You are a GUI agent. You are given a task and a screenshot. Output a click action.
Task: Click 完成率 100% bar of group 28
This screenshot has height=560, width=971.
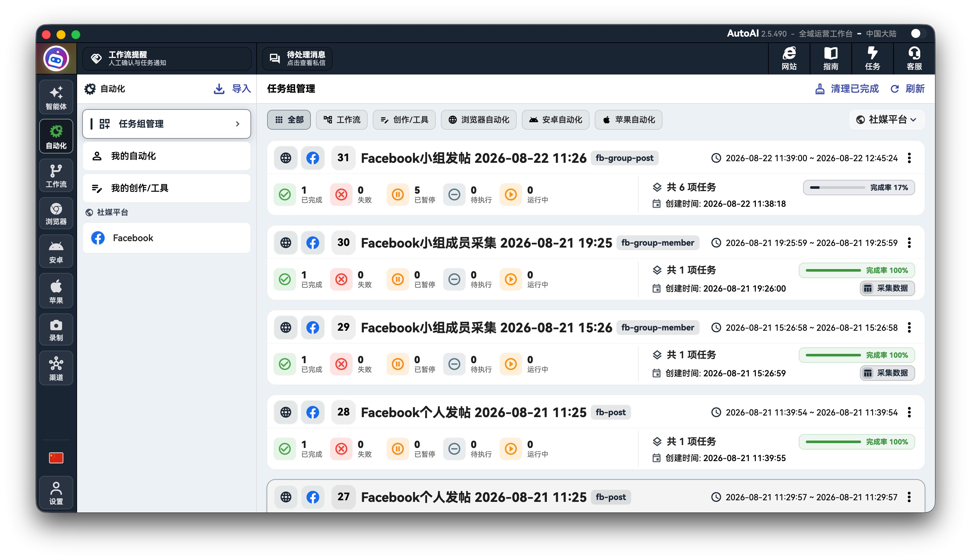[x=856, y=442]
